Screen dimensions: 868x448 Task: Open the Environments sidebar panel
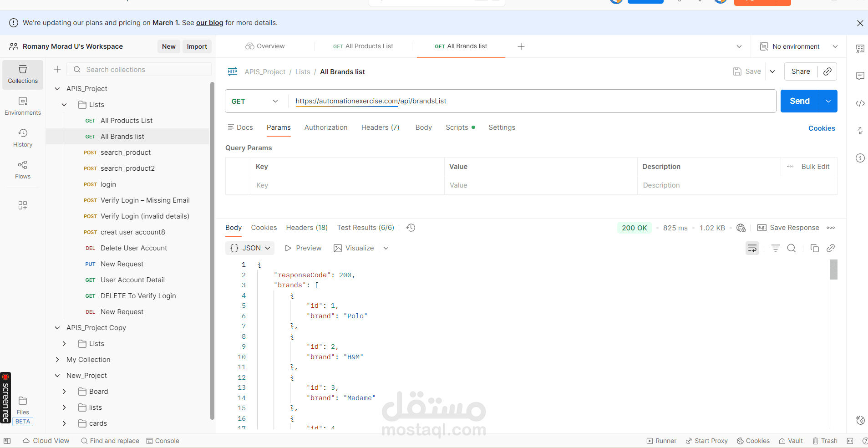tap(23, 106)
